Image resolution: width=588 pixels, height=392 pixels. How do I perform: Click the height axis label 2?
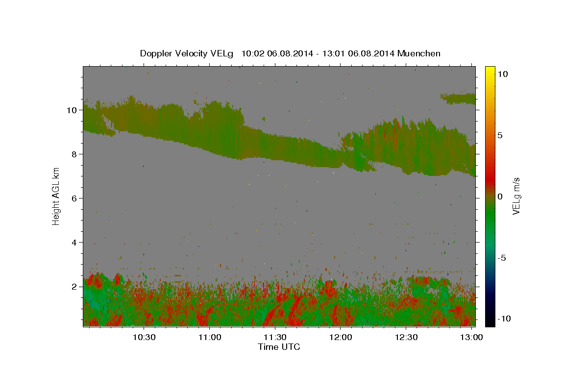tap(75, 287)
